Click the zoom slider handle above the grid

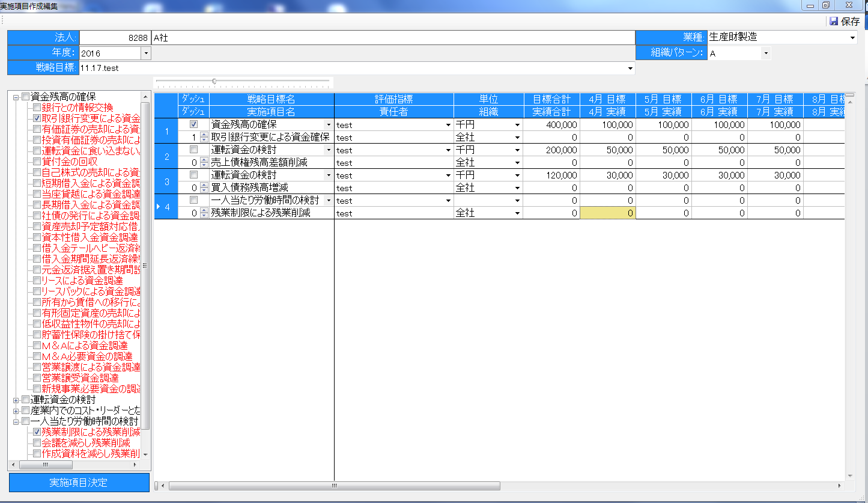(214, 81)
